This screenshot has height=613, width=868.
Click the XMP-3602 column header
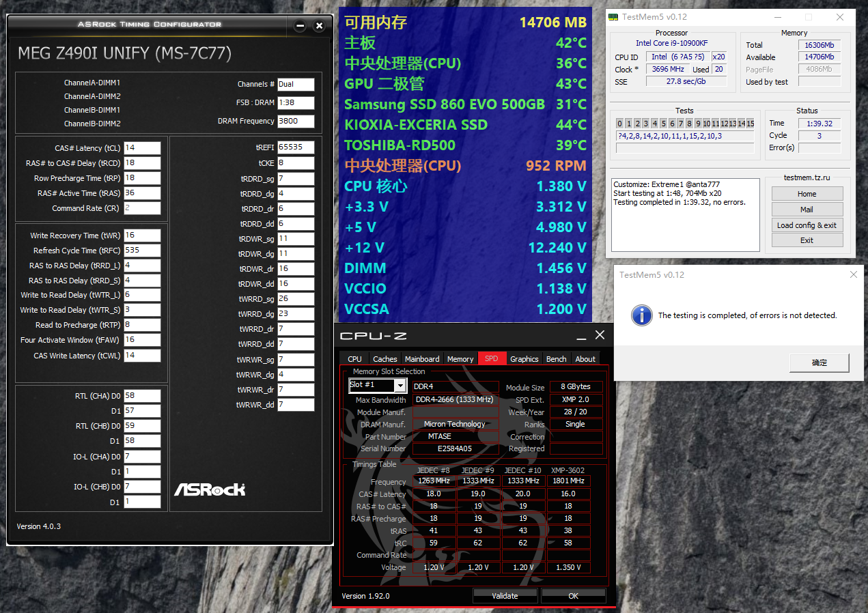click(568, 470)
